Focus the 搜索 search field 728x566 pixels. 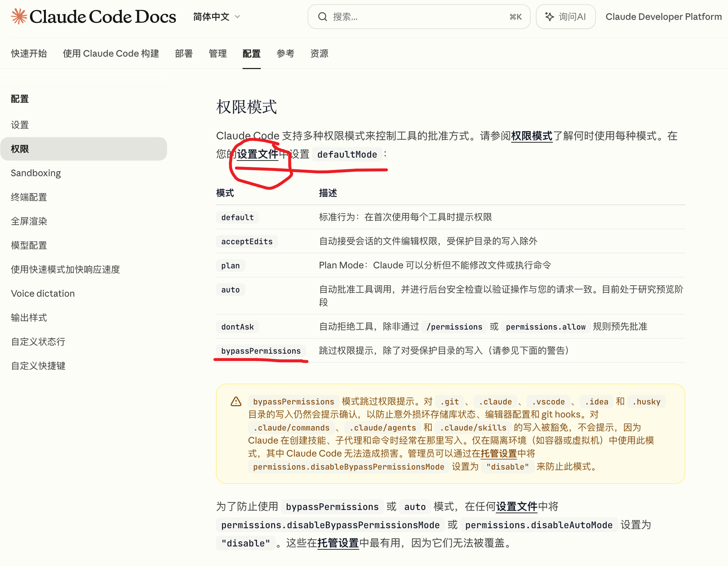[419, 17]
